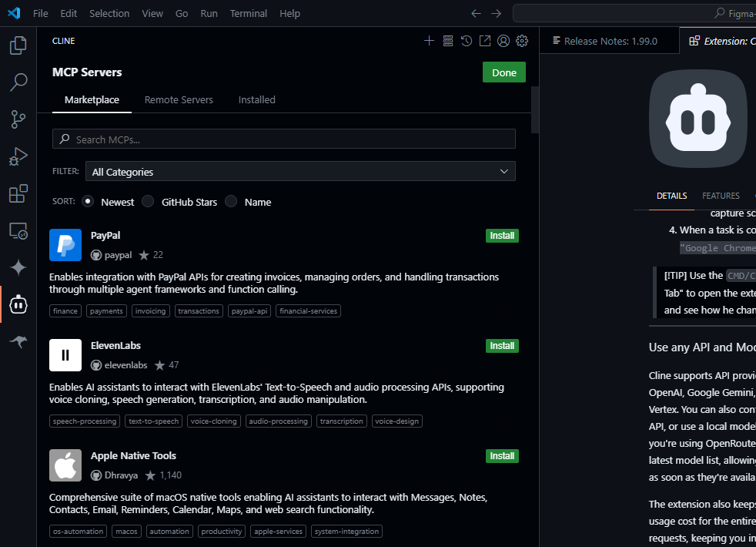Open the View menu

(152, 14)
